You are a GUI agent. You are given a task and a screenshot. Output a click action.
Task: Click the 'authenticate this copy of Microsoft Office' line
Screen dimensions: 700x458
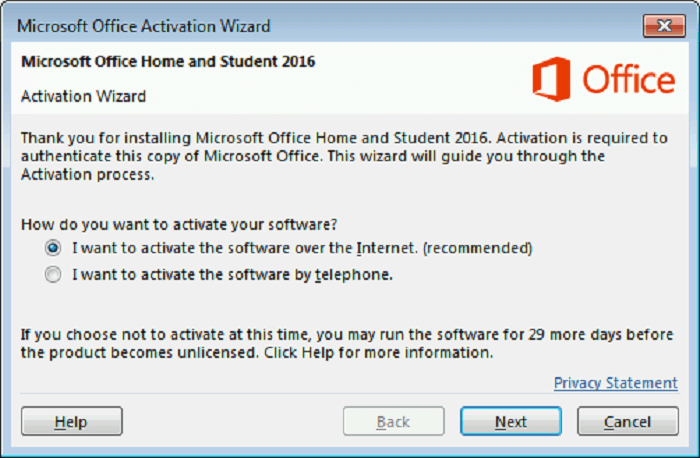(313, 156)
